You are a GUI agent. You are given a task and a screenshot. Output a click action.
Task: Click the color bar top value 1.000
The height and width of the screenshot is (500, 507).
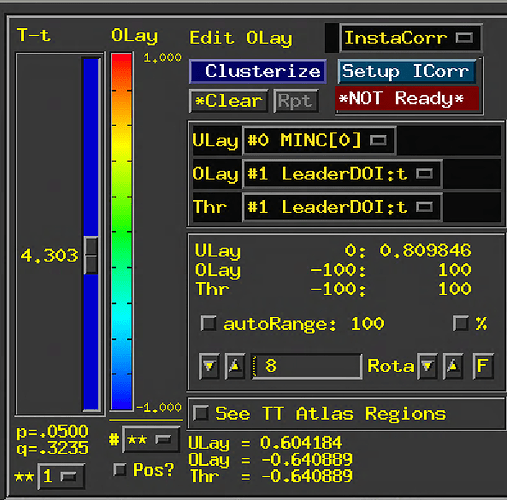(162, 58)
